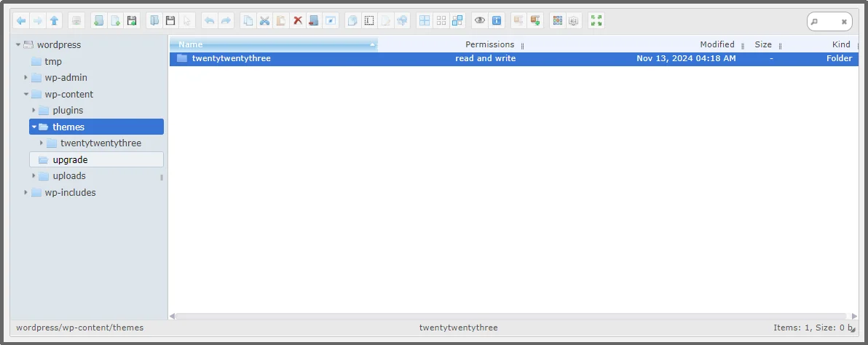Click the window resize handle at corner
Image resolution: width=868 pixels, height=345 pixels.
point(853,329)
